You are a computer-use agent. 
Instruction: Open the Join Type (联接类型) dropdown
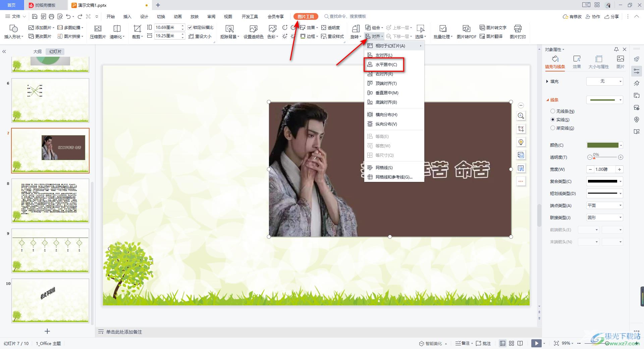605,217
